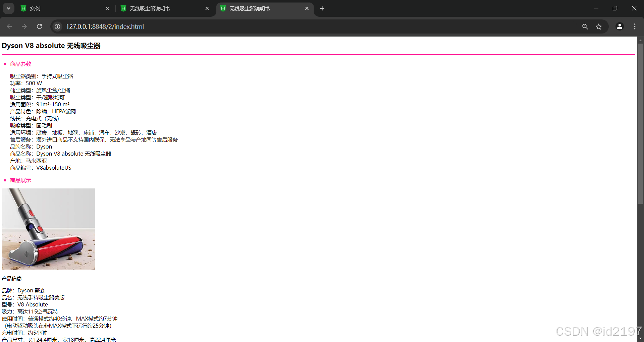Restore down the browser window

pos(615,8)
